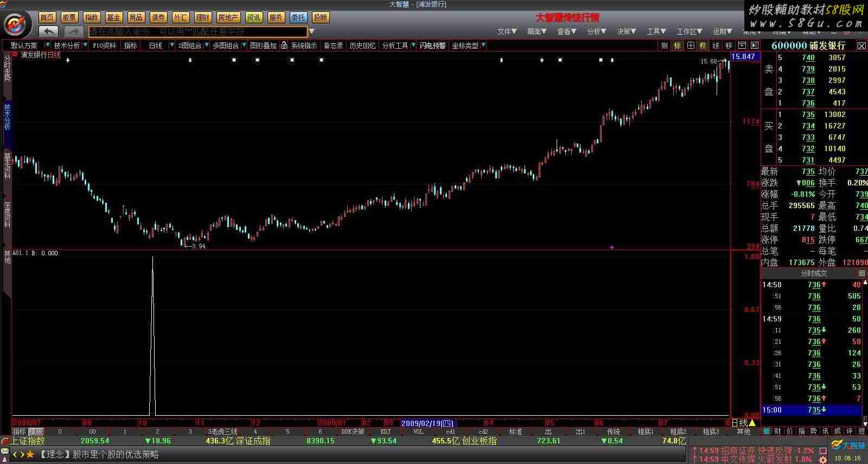Open the 工具 menu

coord(656,31)
